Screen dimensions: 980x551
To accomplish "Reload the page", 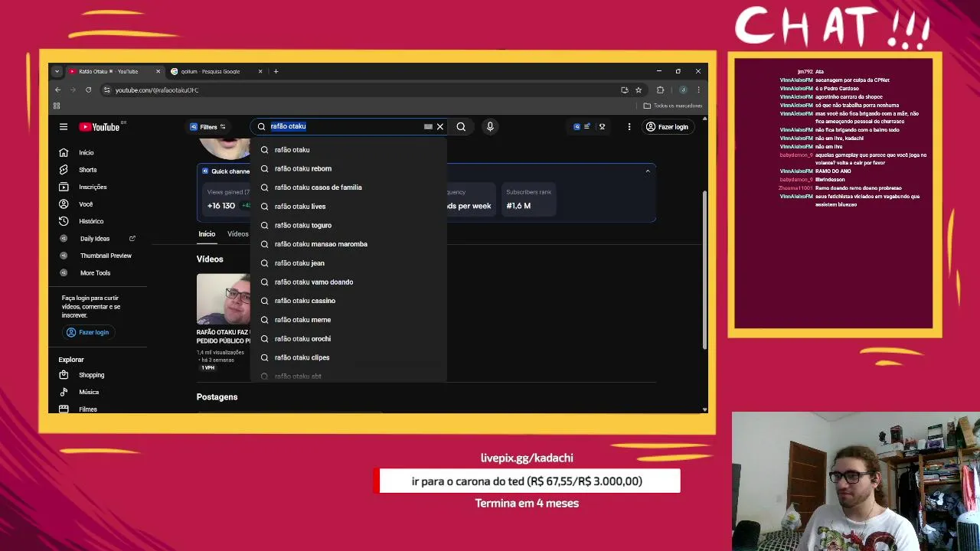I will coord(88,90).
